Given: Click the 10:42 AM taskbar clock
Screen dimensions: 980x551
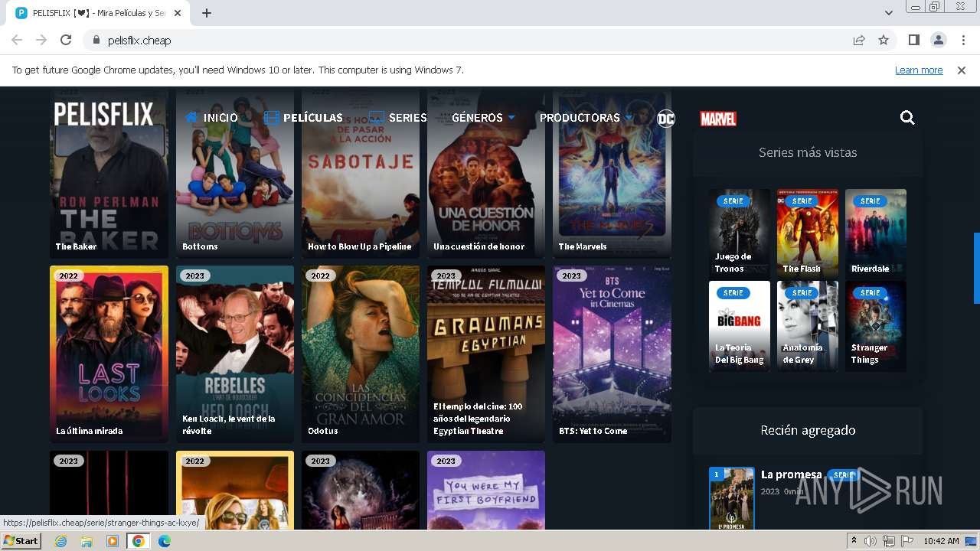Looking at the screenshot, I should [941, 541].
